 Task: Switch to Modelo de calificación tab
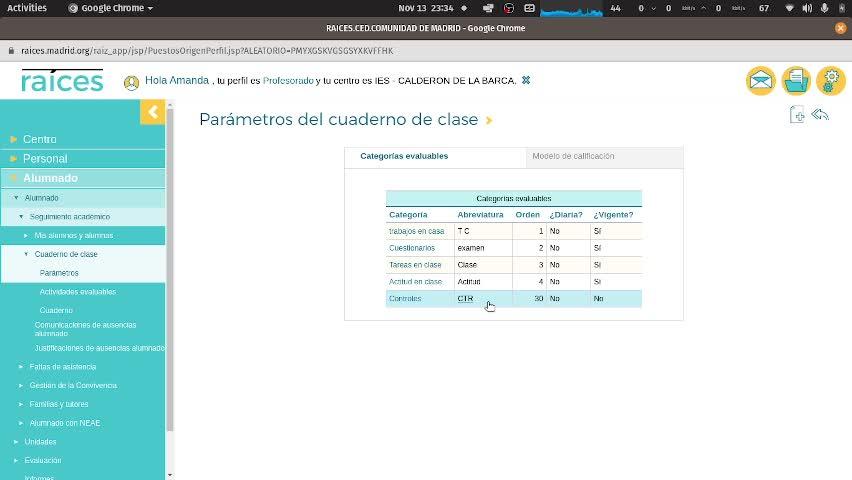click(x=573, y=156)
